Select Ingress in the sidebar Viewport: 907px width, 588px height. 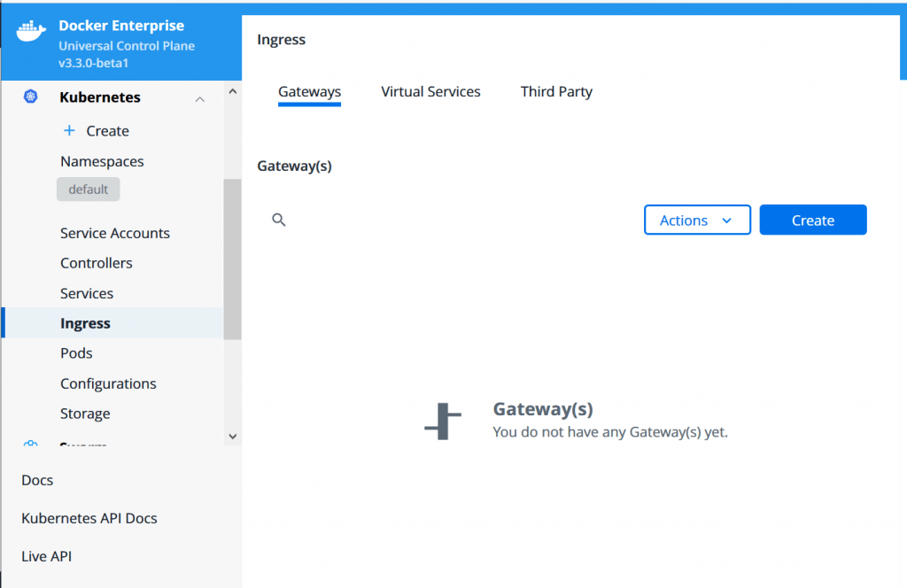pyautogui.click(x=112, y=323)
